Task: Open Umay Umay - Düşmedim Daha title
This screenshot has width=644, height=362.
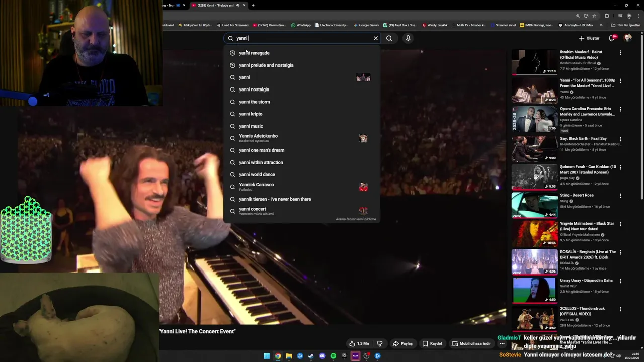Action: pyautogui.click(x=586, y=280)
